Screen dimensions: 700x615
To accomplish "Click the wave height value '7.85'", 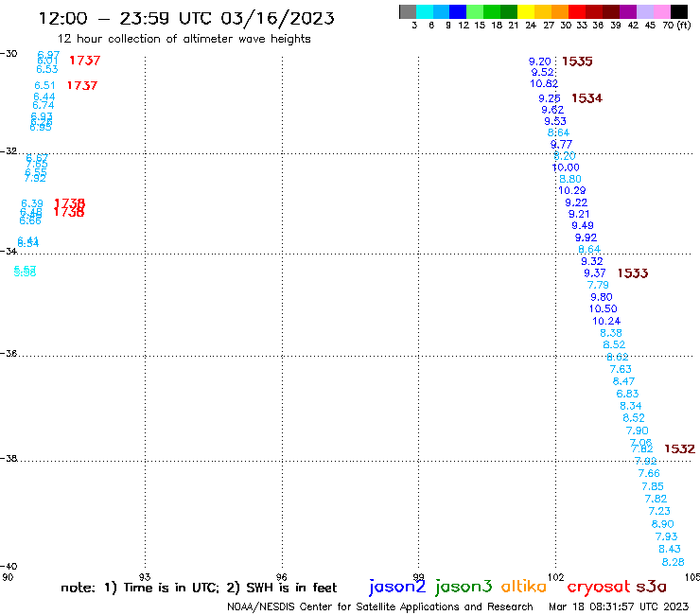I will pyautogui.click(x=653, y=486).
